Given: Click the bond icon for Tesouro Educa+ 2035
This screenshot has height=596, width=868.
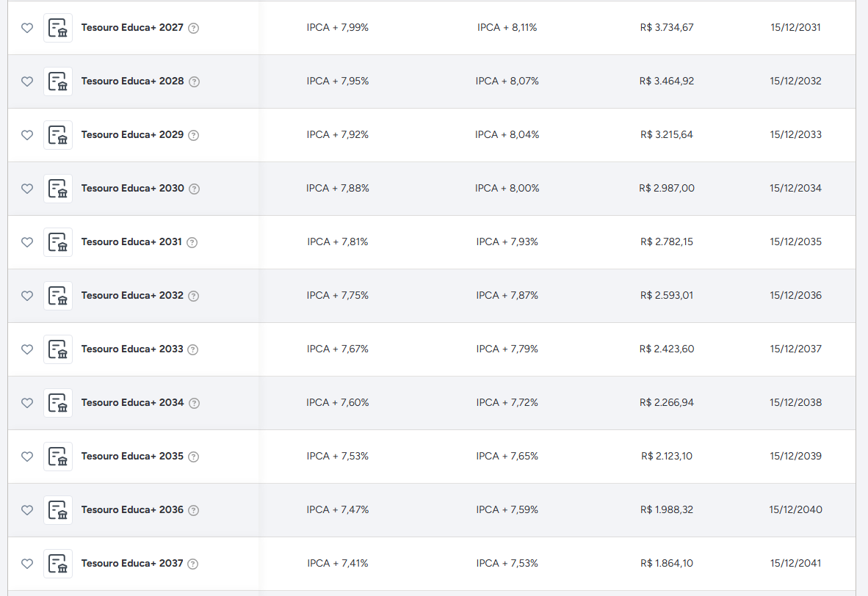Looking at the screenshot, I should (x=58, y=457).
